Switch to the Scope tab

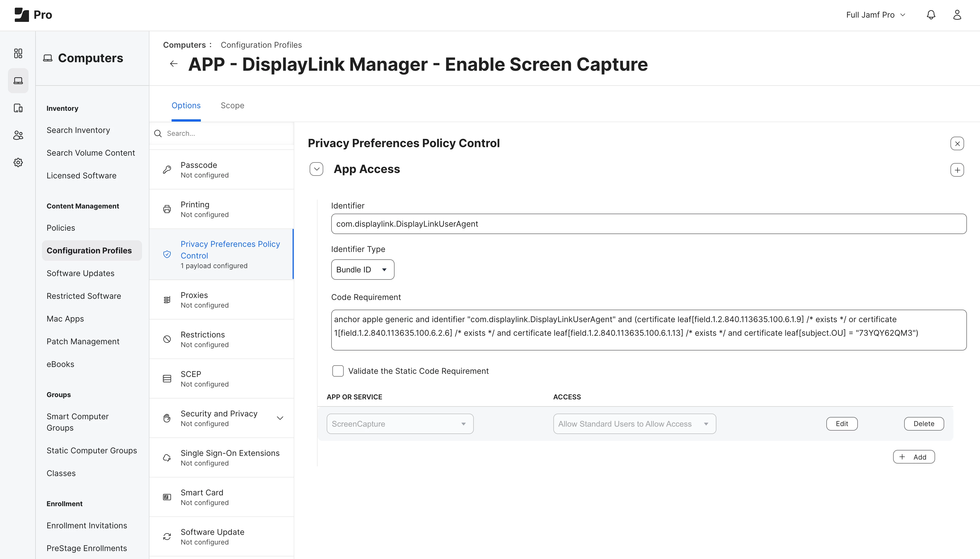(x=233, y=106)
